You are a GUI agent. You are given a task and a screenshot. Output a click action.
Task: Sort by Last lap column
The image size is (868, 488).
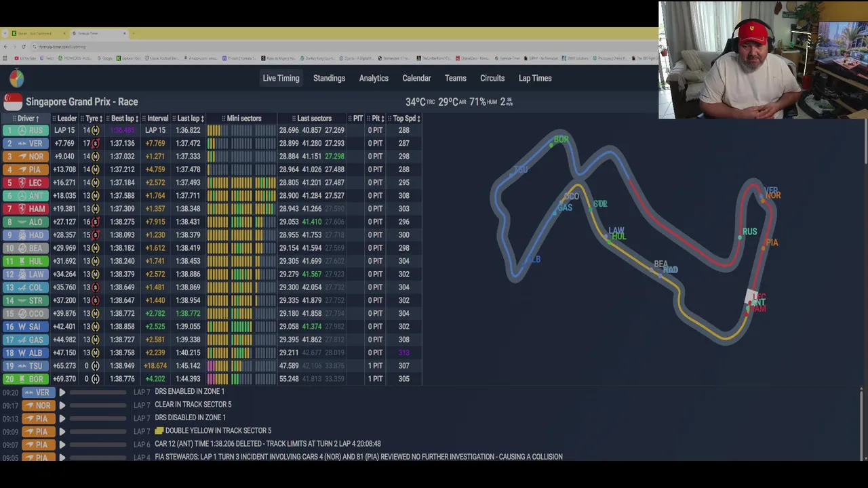[189, 119]
